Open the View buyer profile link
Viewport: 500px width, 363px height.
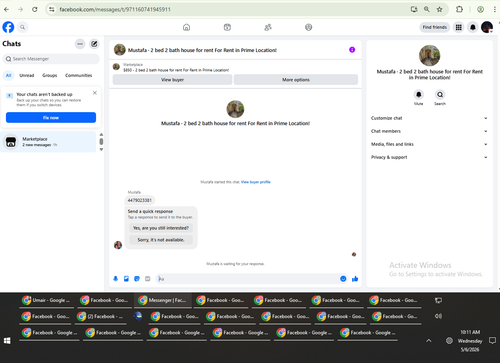click(x=256, y=182)
